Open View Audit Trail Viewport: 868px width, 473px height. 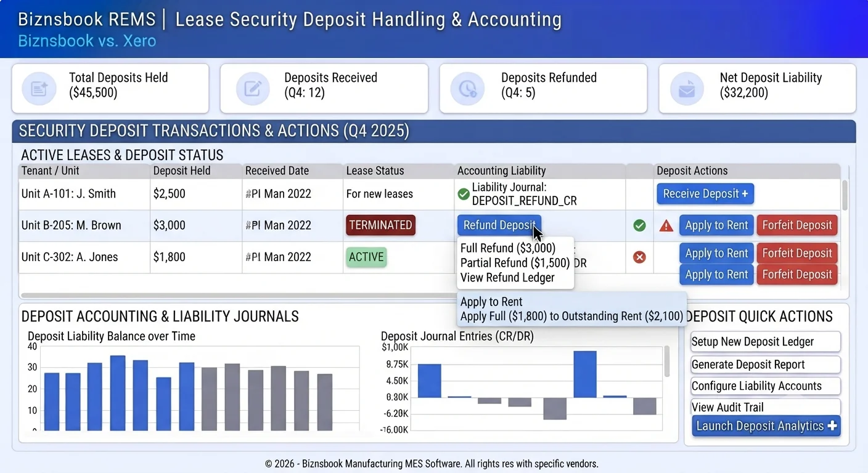pyautogui.click(x=765, y=407)
